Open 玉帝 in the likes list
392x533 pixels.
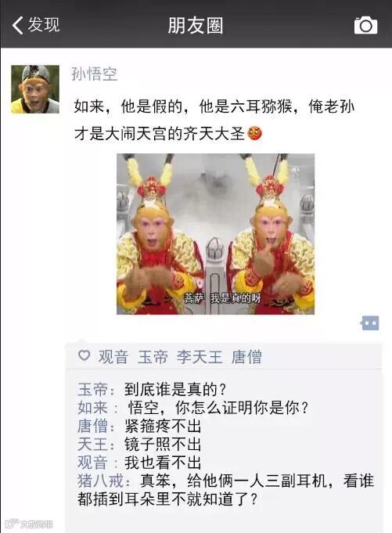[x=153, y=357]
